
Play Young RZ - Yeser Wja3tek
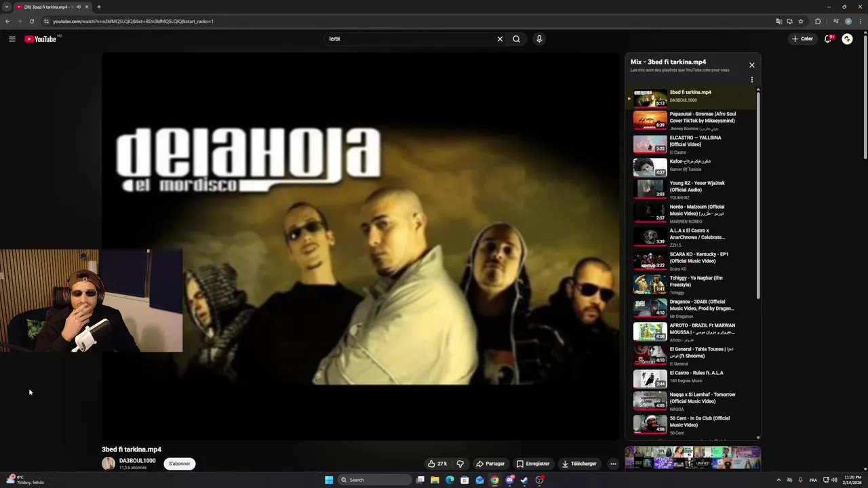(692, 189)
